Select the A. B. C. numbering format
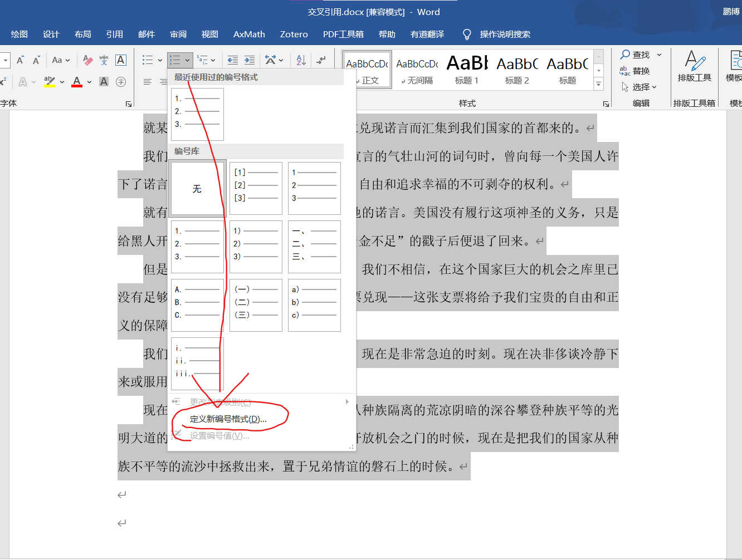The image size is (742, 560). (x=197, y=306)
